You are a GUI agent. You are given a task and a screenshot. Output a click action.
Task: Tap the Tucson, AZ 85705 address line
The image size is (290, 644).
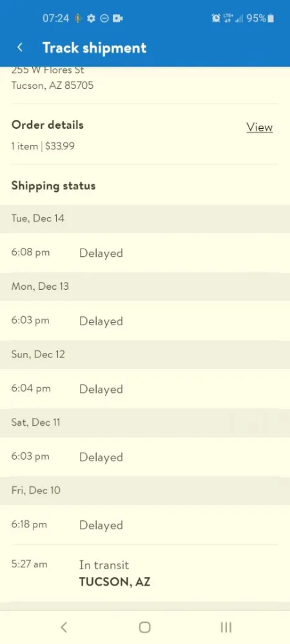click(53, 86)
